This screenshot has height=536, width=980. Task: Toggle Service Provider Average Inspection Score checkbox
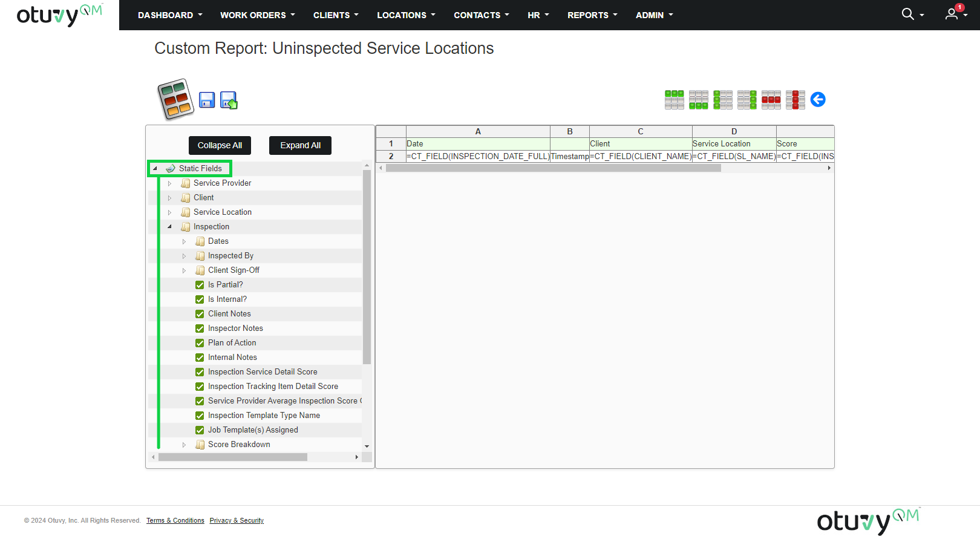coord(200,401)
